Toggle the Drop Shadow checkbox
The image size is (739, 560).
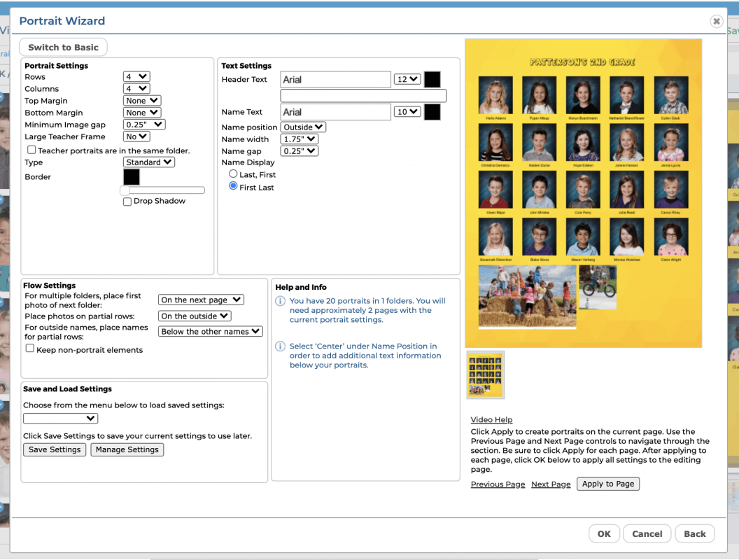coord(127,202)
